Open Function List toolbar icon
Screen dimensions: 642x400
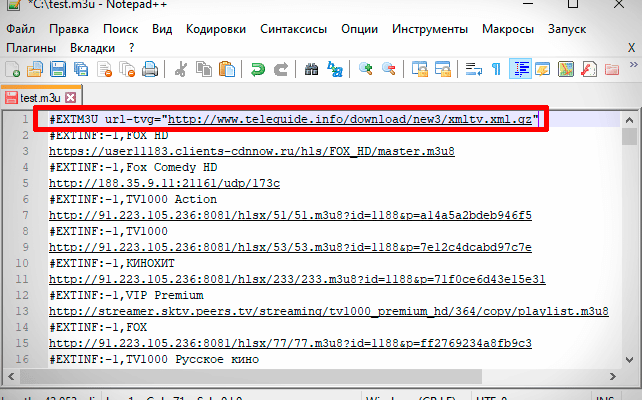[x=589, y=69]
